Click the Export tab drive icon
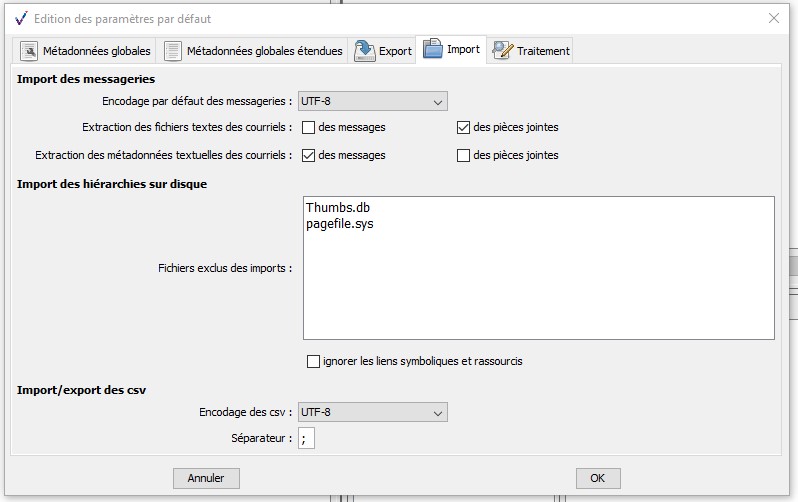798x502 pixels. pos(364,51)
